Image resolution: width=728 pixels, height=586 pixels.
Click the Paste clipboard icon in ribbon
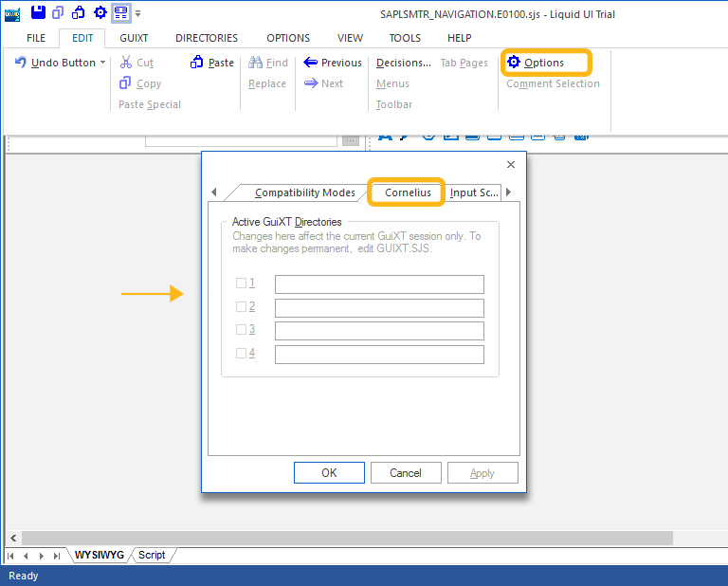[x=197, y=63]
